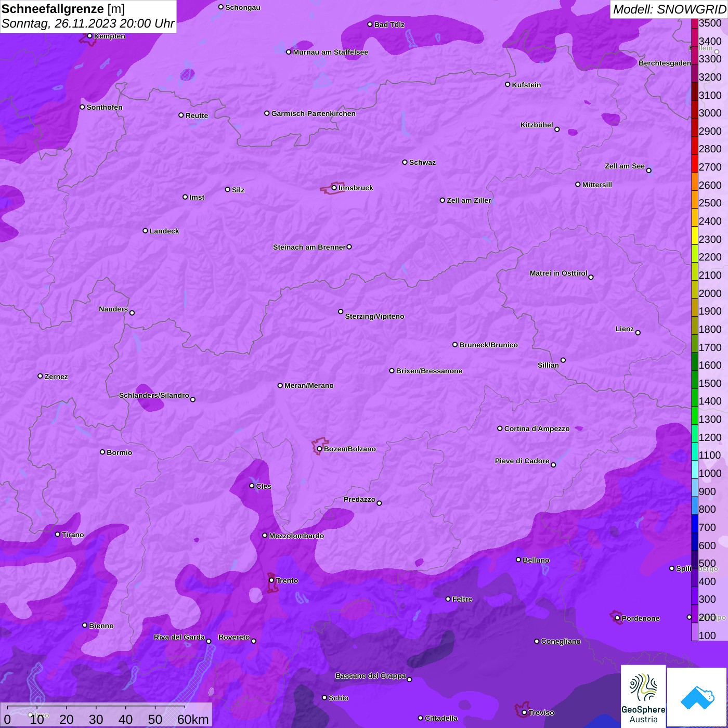Viewport: 728px width, 728px height.
Task: Select the Trento city marker dot
Action: pos(271,580)
